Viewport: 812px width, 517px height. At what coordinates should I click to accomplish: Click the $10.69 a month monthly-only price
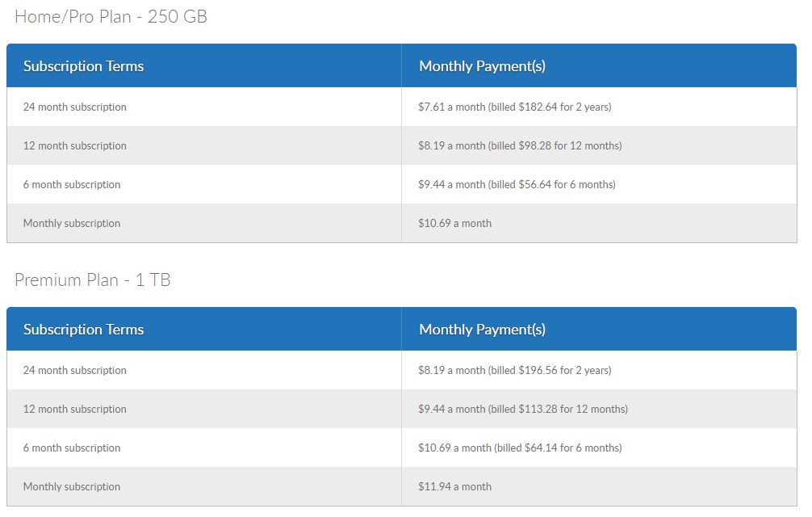click(x=454, y=223)
